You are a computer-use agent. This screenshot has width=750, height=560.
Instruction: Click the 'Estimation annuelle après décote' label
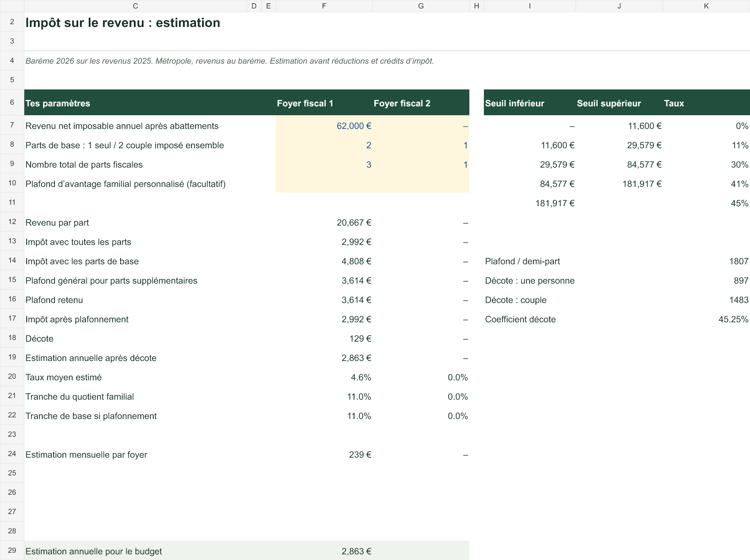(x=91, y=358)
